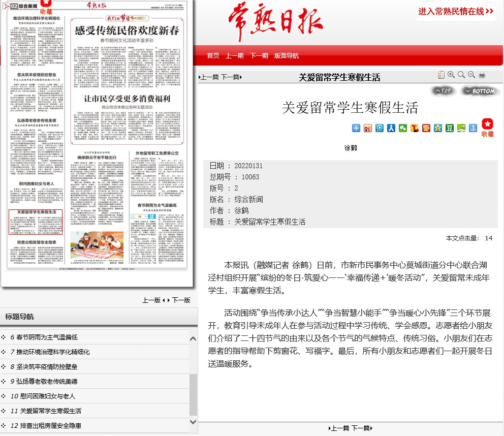
Task: Click the blue plus share icon
Action: click(x=356, y=128)
